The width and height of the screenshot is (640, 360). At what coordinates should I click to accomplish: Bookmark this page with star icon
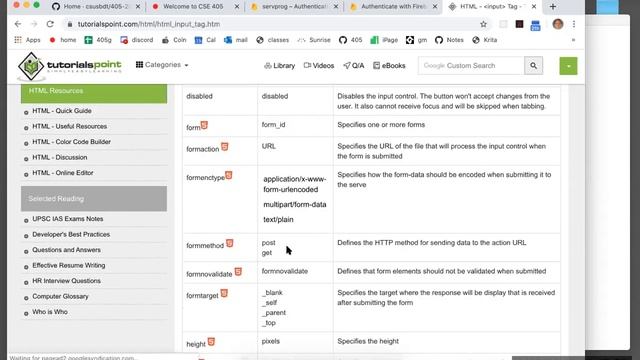click(483, 24)
